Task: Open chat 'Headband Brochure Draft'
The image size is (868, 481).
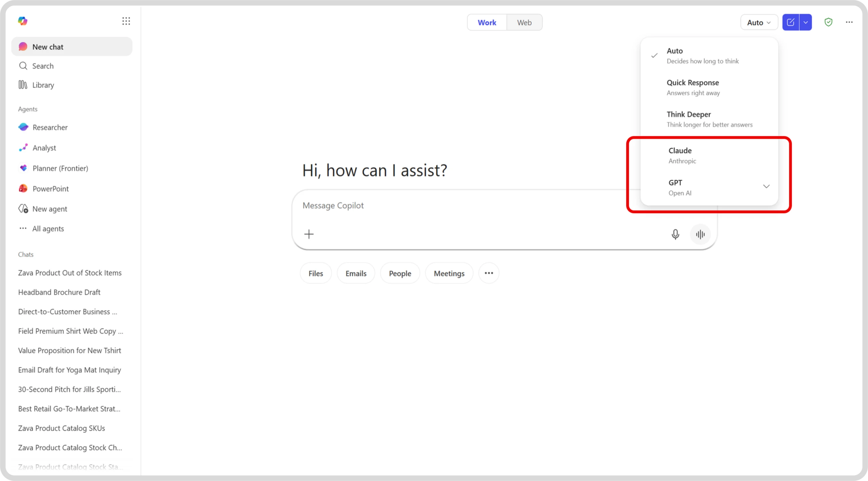Action: click(59, 292)
